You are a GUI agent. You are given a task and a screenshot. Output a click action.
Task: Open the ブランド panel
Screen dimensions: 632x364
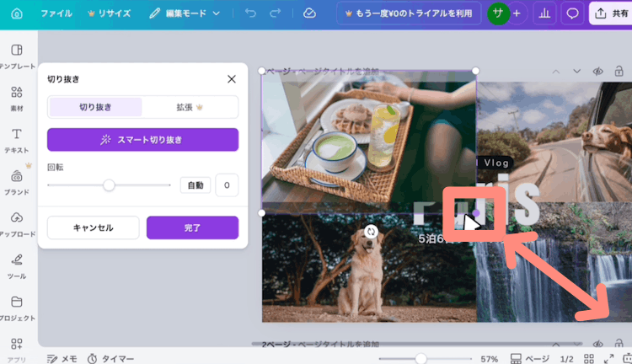[17, 183]
